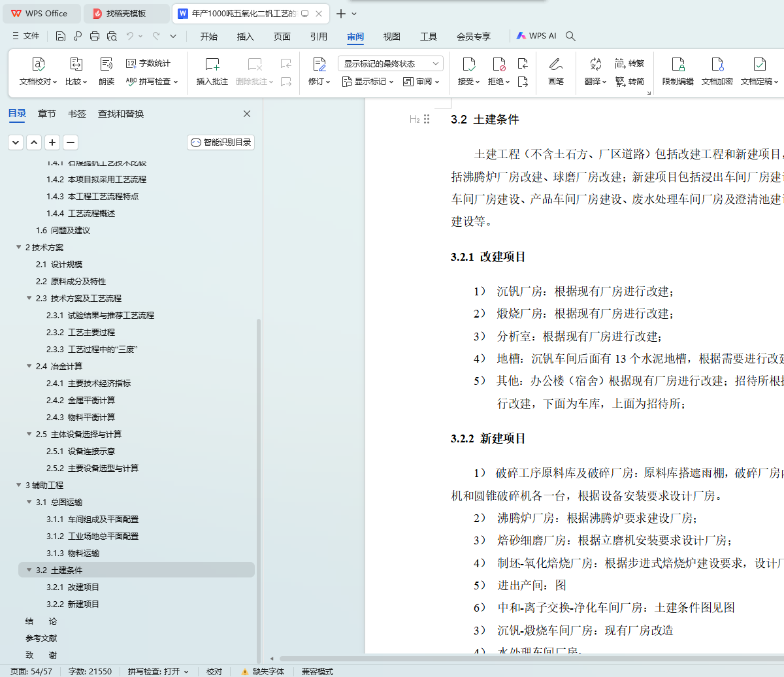Click the outline plus (promote) button
This screenshot has width=784, height=677.
pyautogui.click(x=52, y=142)
